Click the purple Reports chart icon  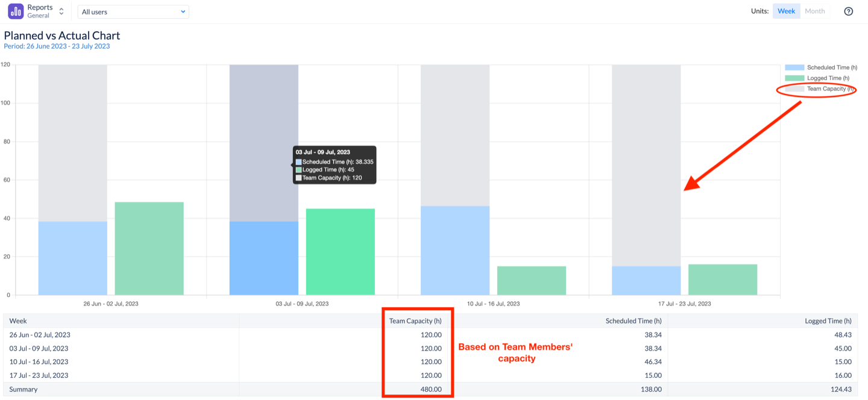(16, 11)
